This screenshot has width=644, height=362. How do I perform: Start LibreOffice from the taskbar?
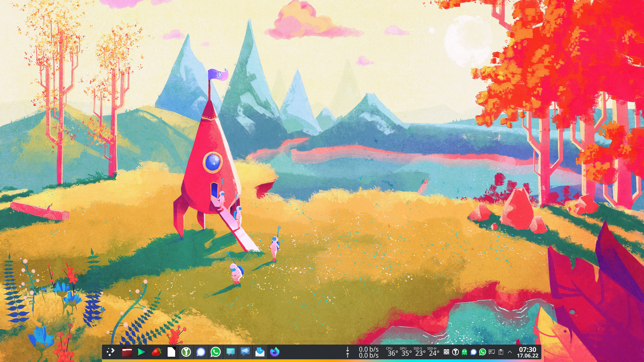click(171, 353)
